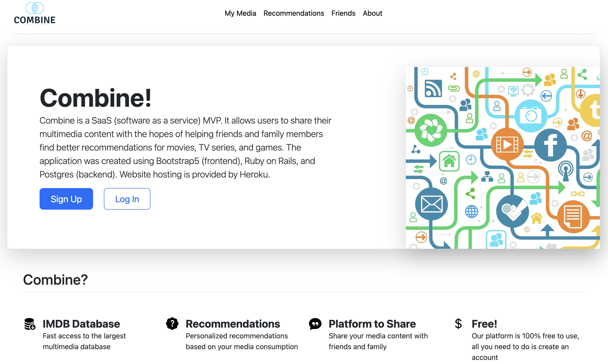
Task: Click the Platform to Share chat-bubble icon
Action: click(315, 324)
